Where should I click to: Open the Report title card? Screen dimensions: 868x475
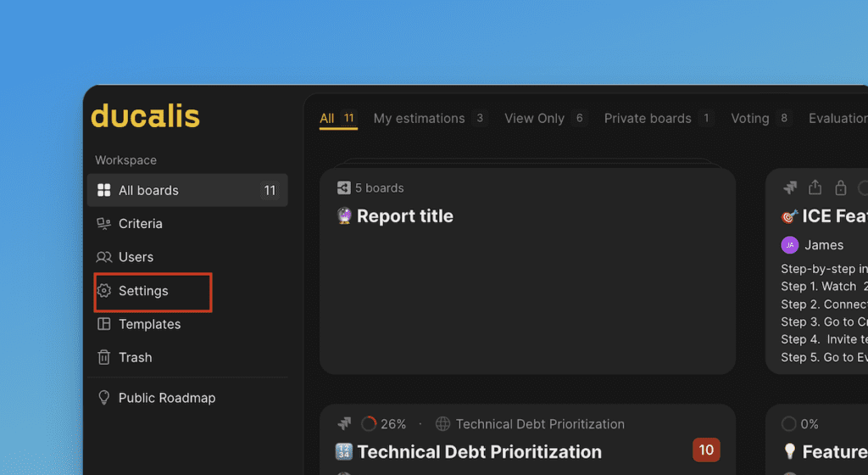point(405,216)
